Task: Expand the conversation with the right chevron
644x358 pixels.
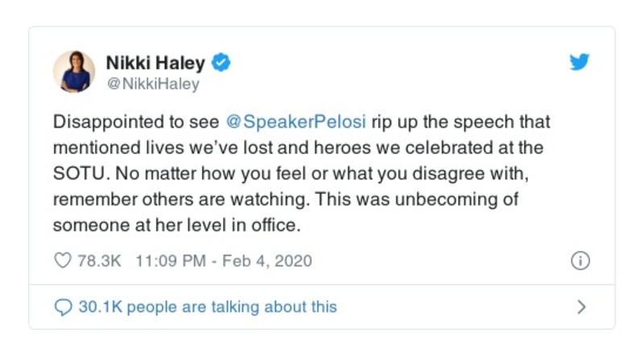Action: [x=582, y=307]
